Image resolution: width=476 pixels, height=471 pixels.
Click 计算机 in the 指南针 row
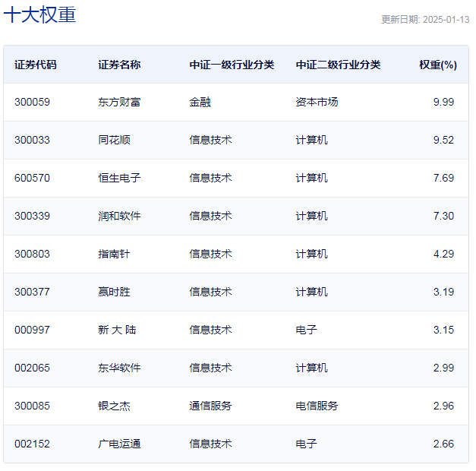click(311, 254)
